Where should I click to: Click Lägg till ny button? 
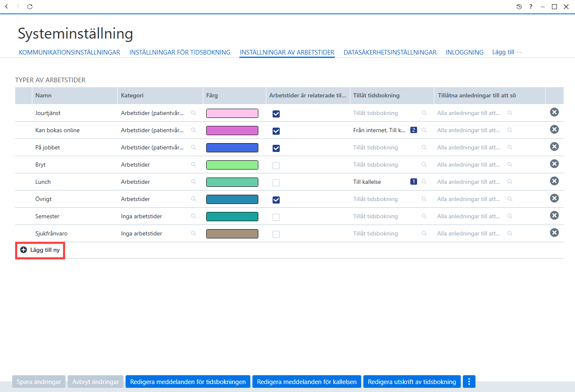pos(40,250)
